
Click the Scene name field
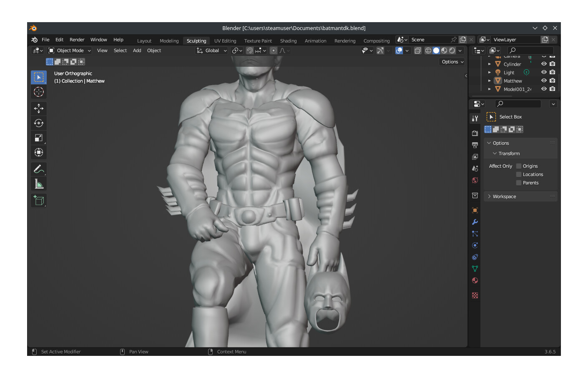[x=430, y=40]
